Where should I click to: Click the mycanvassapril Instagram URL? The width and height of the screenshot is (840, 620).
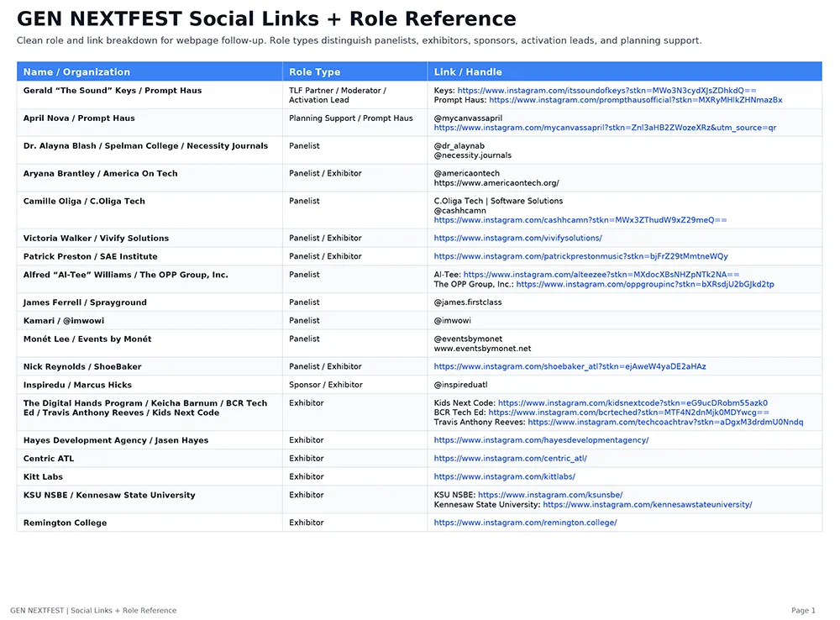(605, 128)
